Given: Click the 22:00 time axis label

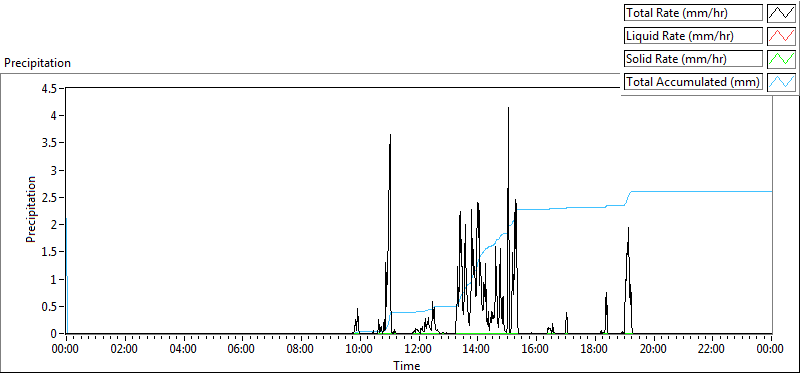Looking at the screenshot, I should (x=712, y=349).
